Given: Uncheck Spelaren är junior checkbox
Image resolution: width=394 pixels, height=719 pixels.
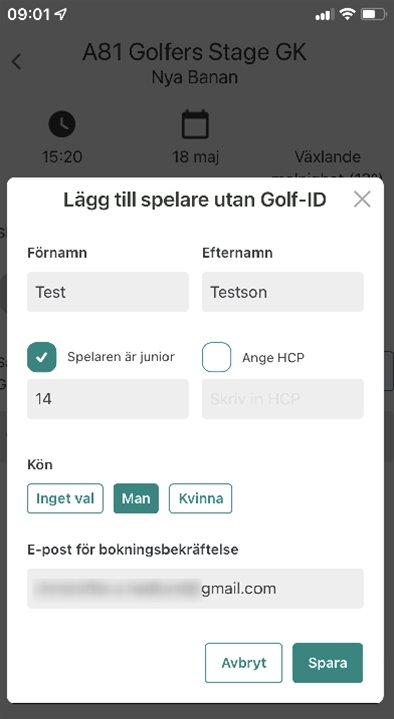Looking at the screenshot, I should pyautogui.click(x=42, y=357).
